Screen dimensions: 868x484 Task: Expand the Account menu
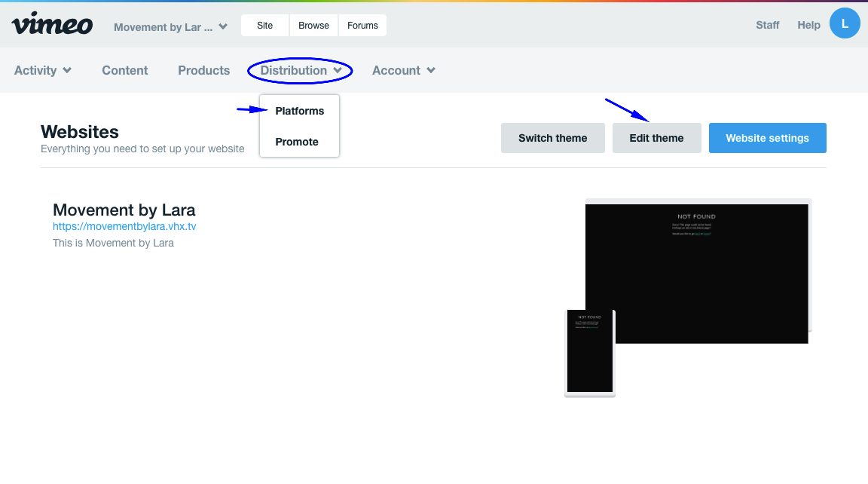(x=404, y=70)
